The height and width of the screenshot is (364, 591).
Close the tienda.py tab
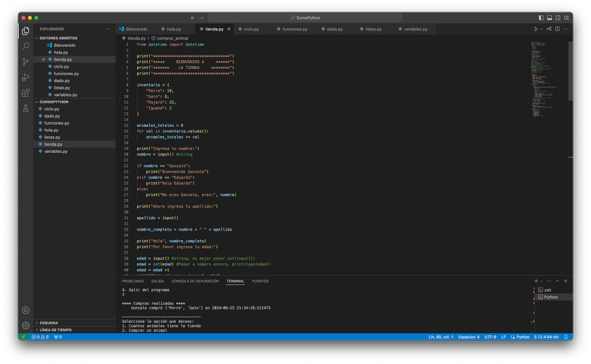228,29
